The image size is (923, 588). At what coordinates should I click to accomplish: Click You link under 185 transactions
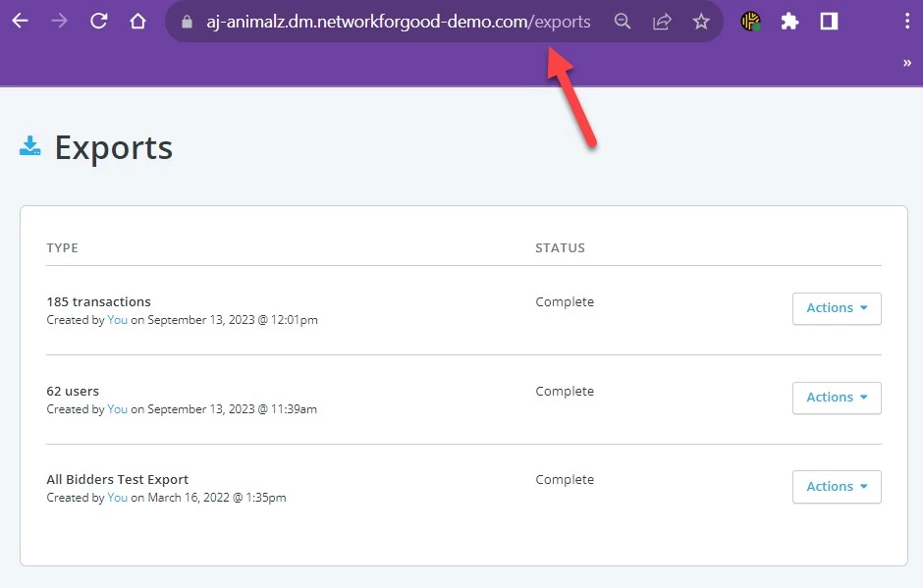117,319
